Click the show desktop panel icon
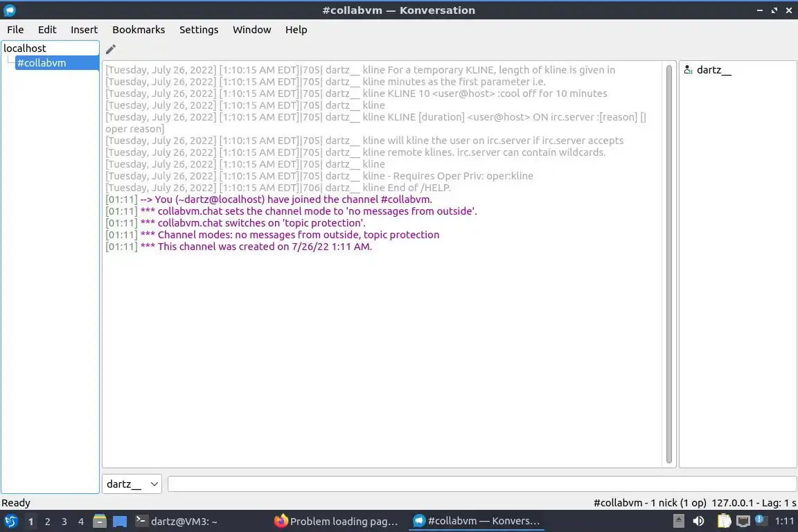This screenshot has height=532, width=798. point(120,522)
